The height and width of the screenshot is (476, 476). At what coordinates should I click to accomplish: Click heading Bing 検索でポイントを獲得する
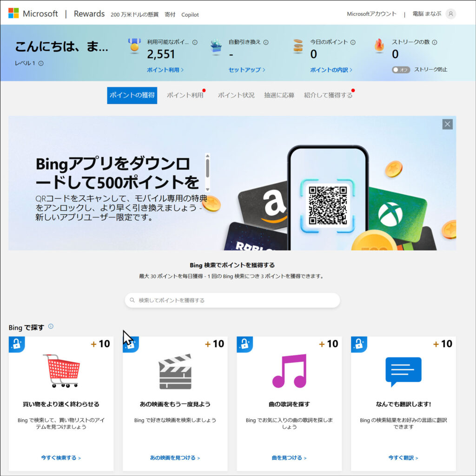point(232,265)
